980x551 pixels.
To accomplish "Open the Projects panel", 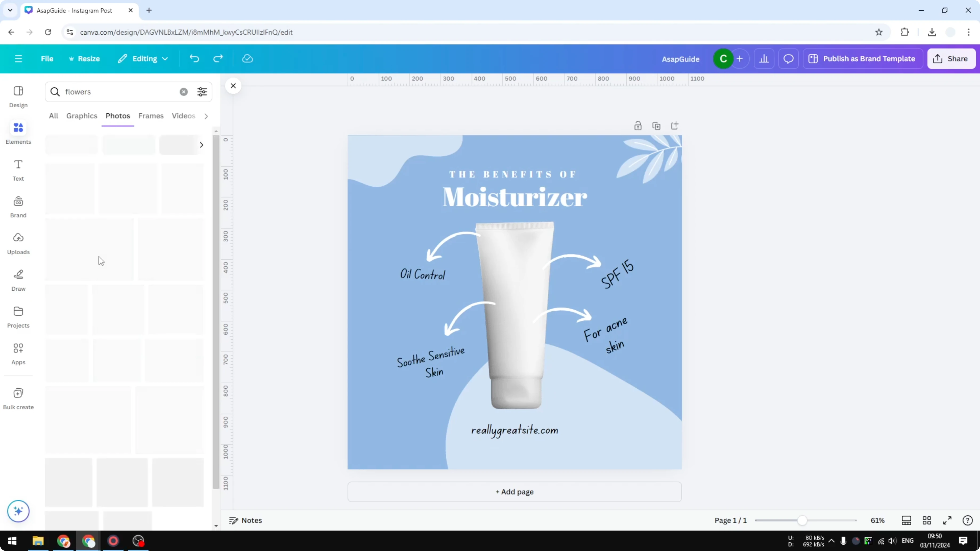I will click(x=18, y=317).
